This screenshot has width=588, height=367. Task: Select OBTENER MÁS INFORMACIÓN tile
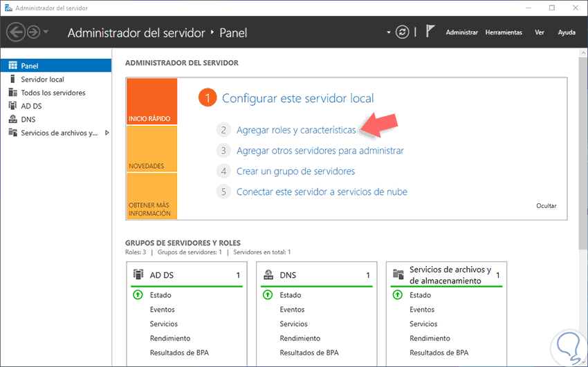[x=152, y=196]
